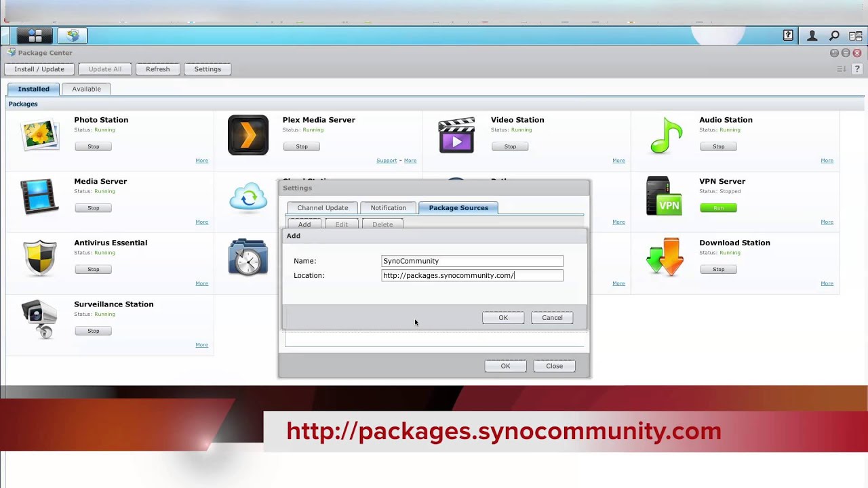Open the Notification tab in Settings
868x488 pixels.
pos(388,208)
